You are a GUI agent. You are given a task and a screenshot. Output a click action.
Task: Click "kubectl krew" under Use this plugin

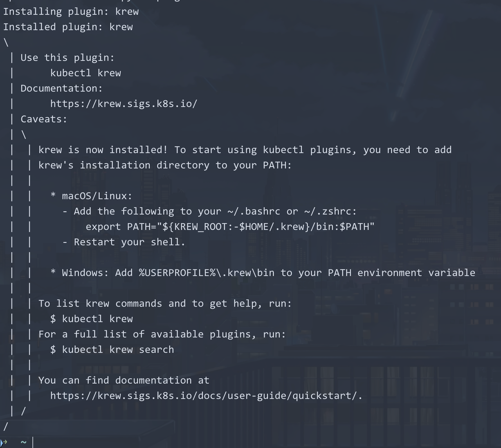pos(85,73)
